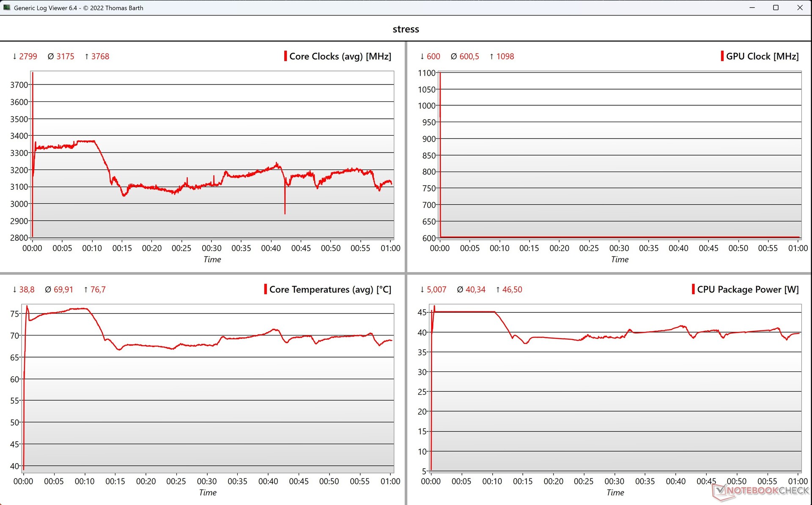Click the CPU Package Power [W] title
Screen dimensions: 812x505
(x=748, y=289)
